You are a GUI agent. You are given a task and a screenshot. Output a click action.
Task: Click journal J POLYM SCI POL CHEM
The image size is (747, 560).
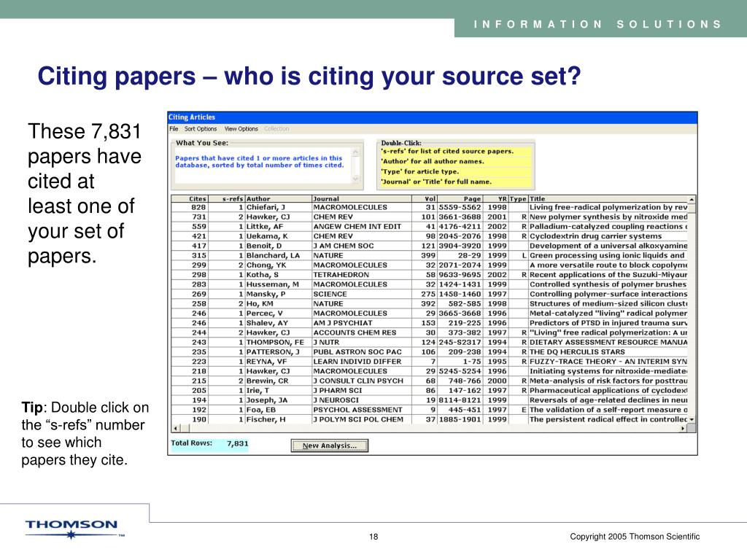(x=358, y=419)
